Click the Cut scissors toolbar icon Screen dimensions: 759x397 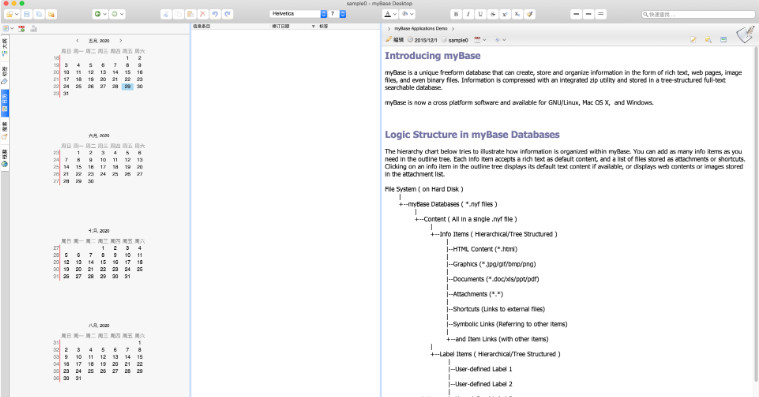tap(166, 14)
